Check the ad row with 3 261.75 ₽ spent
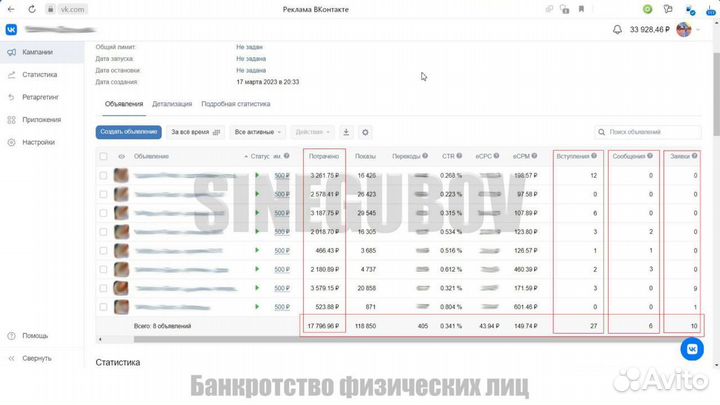This screenshot has height=405, width=720. coord(103,175)
